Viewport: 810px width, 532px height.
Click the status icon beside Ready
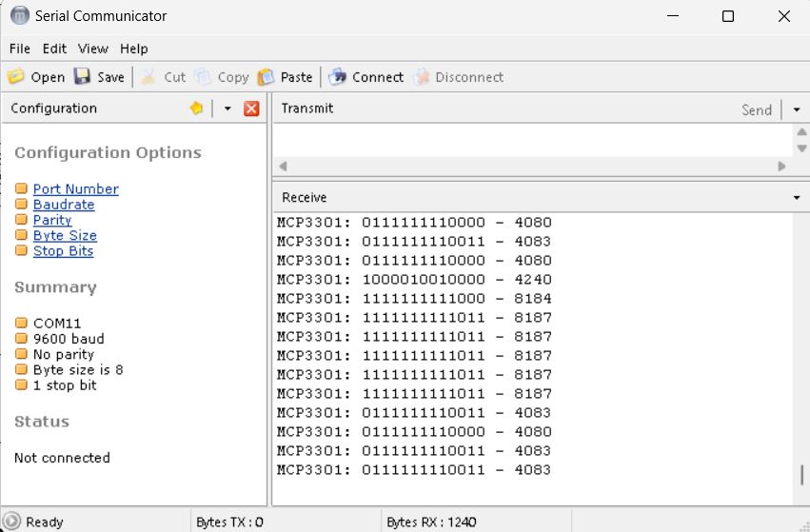click(12, 522)
